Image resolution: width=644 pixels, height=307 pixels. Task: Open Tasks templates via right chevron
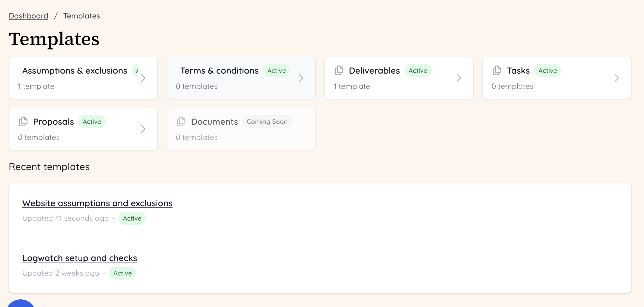(x=617, y=78)
